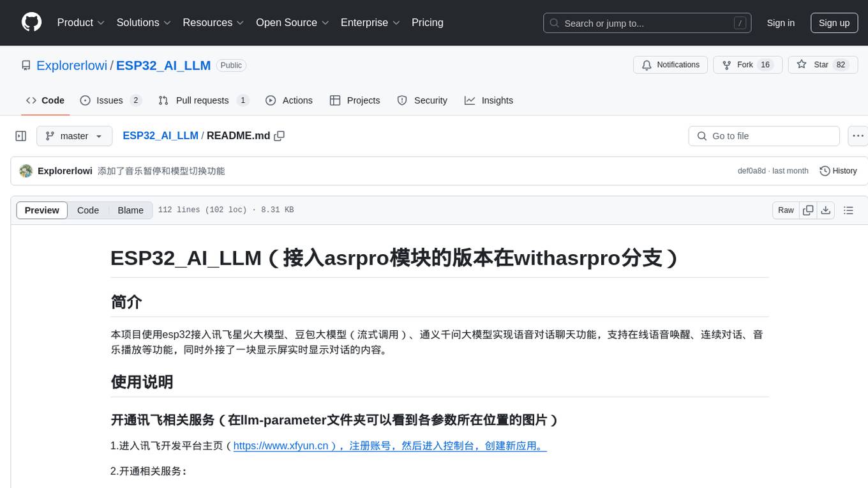The width and height of the screenshot is (868, 488).
Task: Select the Blame view
Action: [x=130, y=210]
